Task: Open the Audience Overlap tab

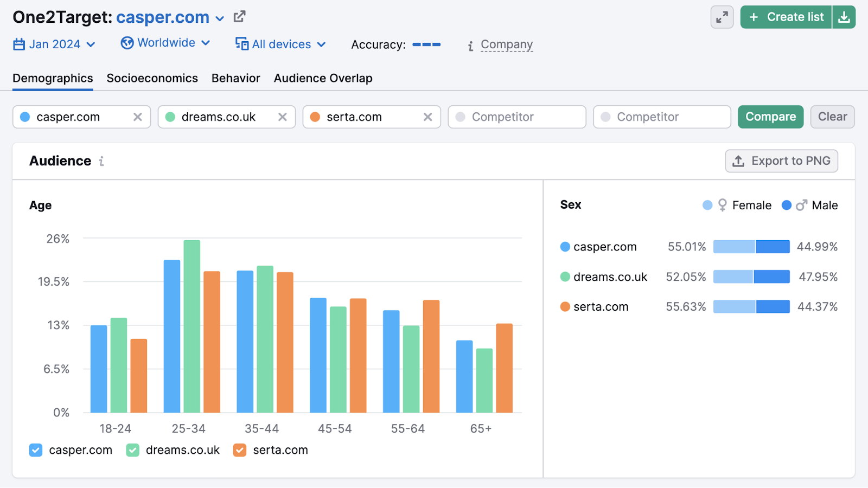Action: point(323,78)
